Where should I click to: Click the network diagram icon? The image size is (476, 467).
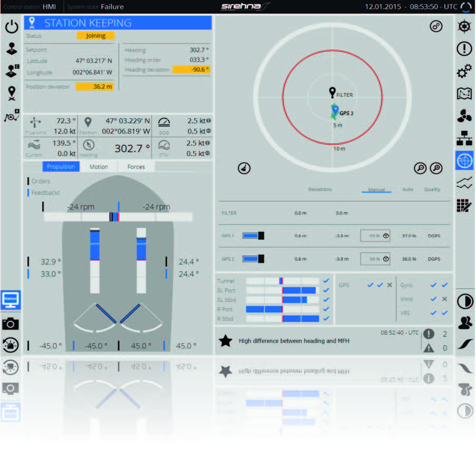click(464, 138)
